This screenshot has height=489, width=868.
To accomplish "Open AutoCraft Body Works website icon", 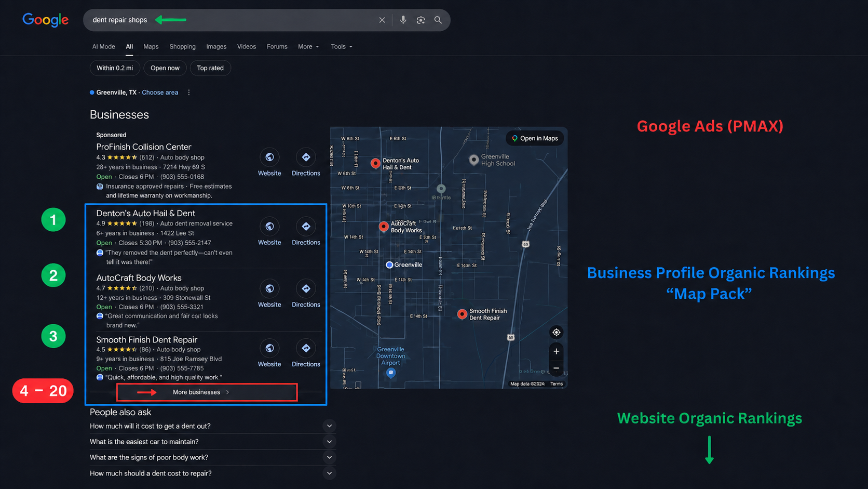I will click(x=269, y=288).
